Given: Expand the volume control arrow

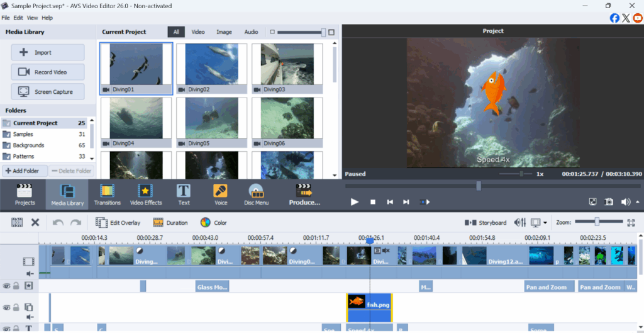Looking at the screenshot, I should pyautogui.click(x=638, y=201).
